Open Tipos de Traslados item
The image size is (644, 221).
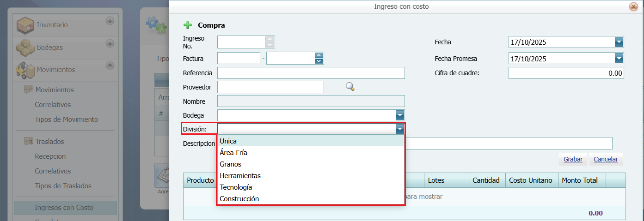pos(63,186)
